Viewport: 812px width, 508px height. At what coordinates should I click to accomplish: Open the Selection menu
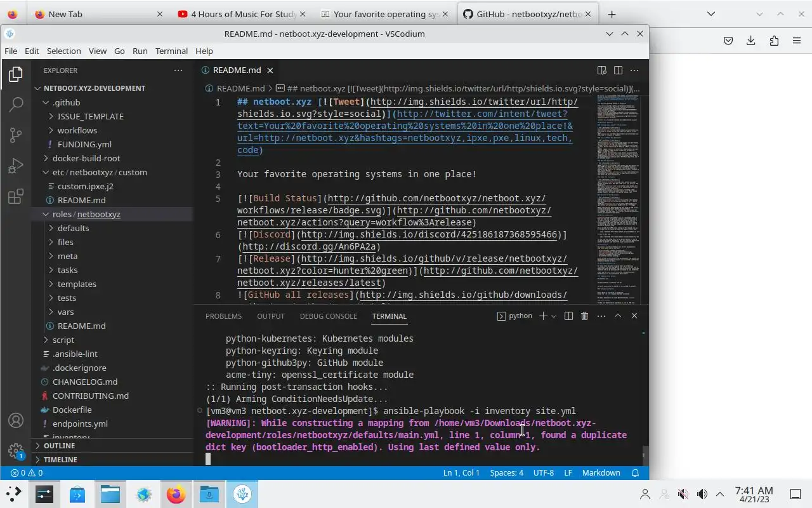63,51
